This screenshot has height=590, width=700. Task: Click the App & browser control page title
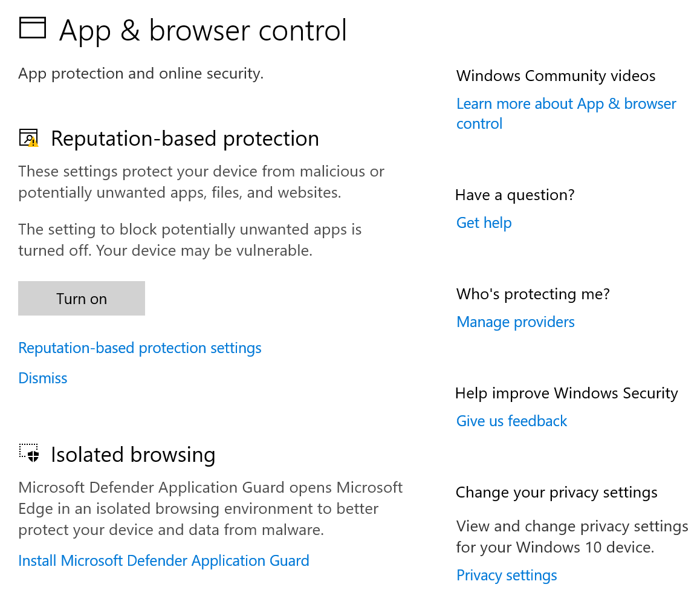click(x=203, y=30)
